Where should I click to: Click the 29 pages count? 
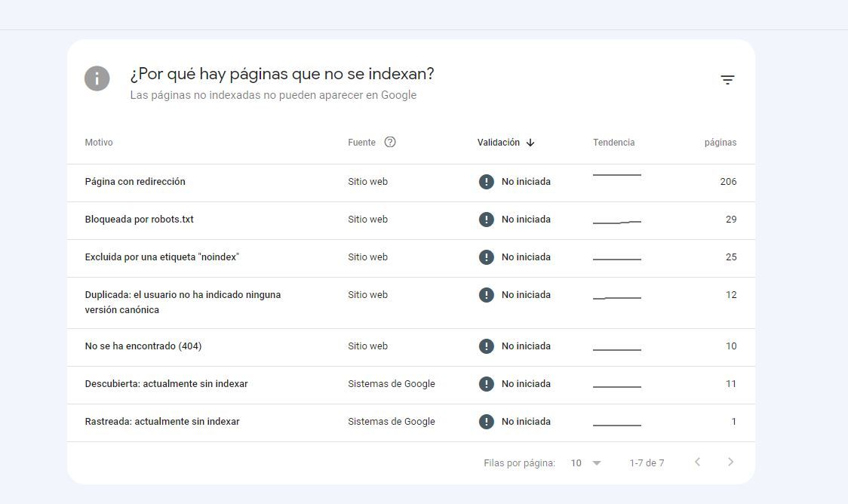coord(731,220)
